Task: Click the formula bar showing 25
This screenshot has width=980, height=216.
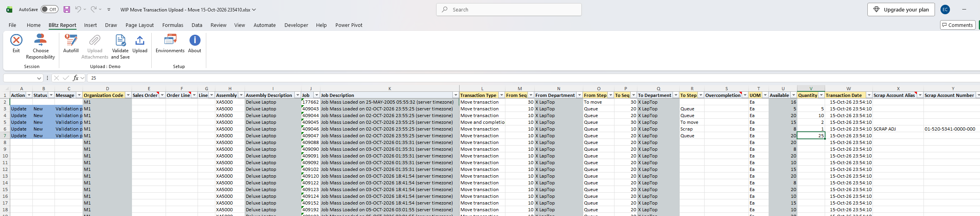Action: pos(533,78)
